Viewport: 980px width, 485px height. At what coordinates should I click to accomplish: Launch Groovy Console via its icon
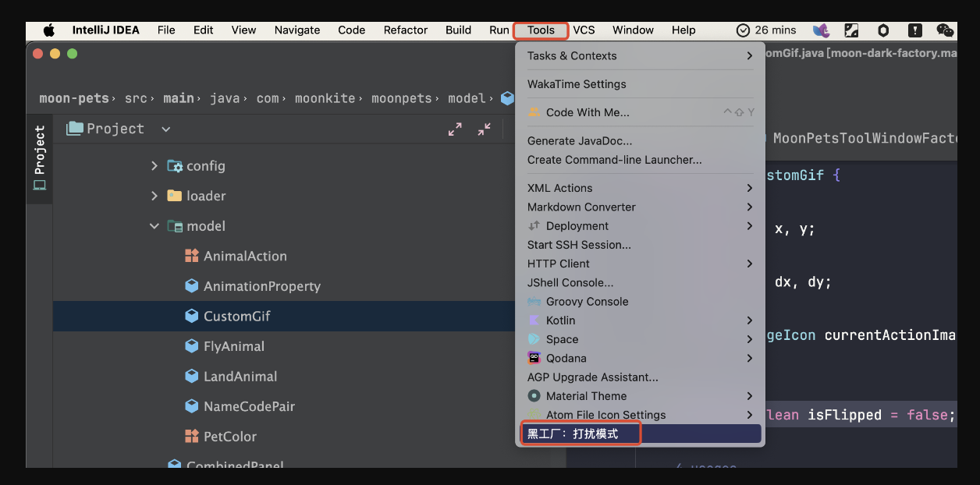click(x=534, y=301)
